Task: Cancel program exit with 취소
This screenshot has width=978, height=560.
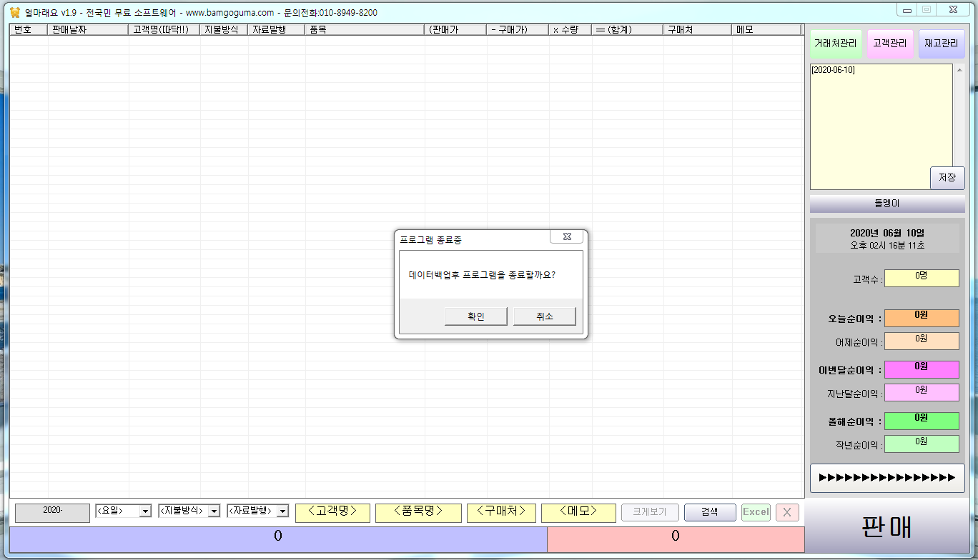Action: click(545, 316)
